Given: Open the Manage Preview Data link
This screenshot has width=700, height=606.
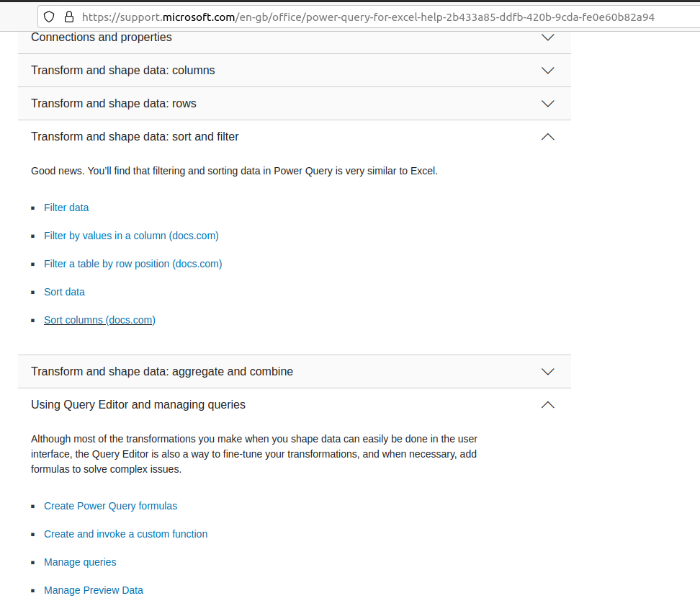Looking at the screenshot, I should pos(93,590).
